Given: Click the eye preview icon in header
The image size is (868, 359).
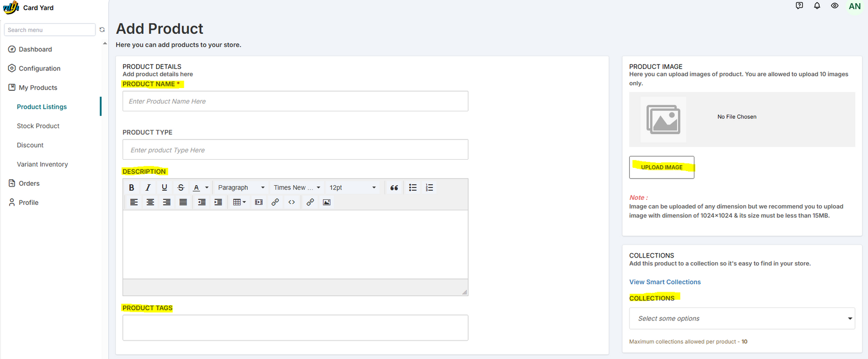Looking at the screenshot, I should point(834,6).
